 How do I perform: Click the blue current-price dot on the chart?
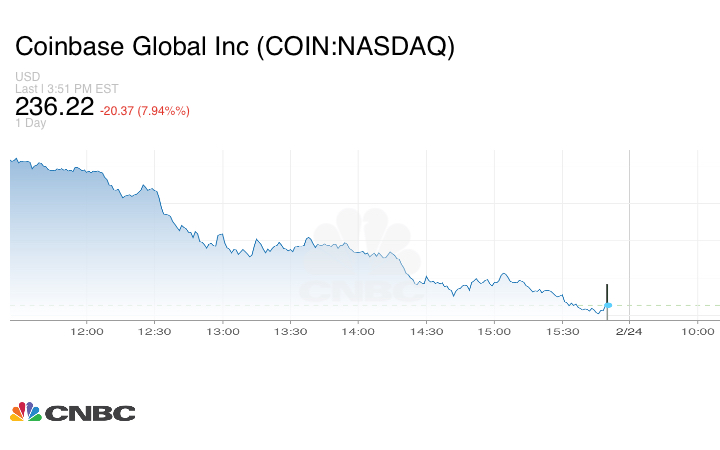pyautogui.click(x=608, y=305)
